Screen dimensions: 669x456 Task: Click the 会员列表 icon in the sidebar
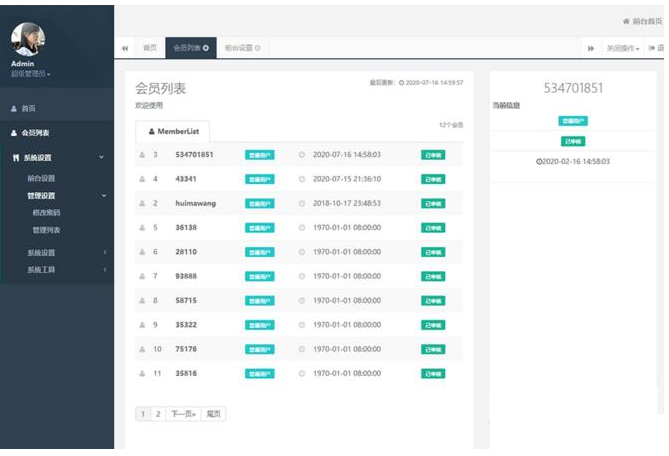tap(13, 132)
